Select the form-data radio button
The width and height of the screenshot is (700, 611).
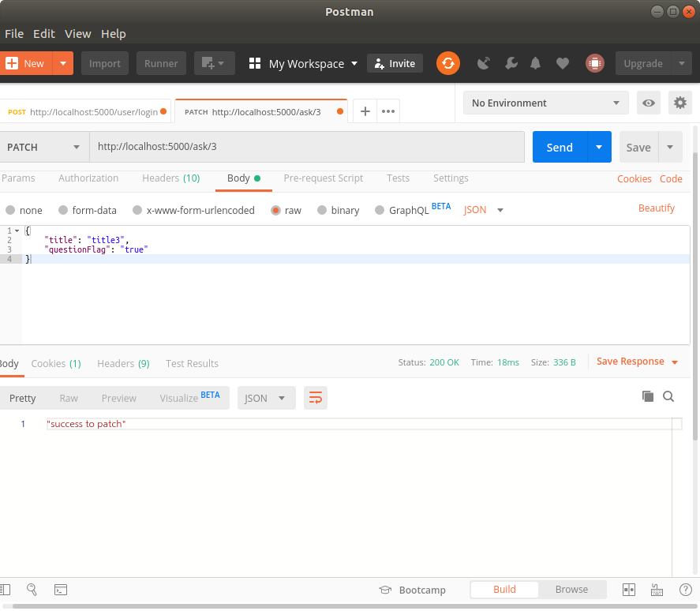63,210
